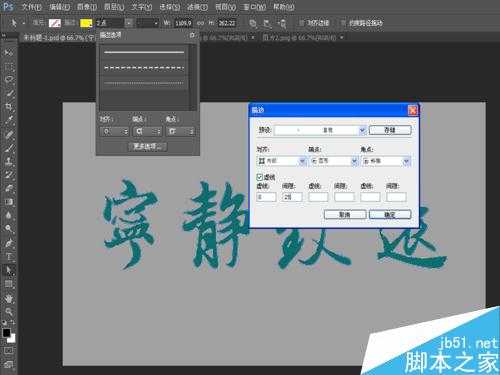Image resolution: width=500 pixels, height=375 pixels.
Task: Select the Eraser tool
Action: [9, 188]
